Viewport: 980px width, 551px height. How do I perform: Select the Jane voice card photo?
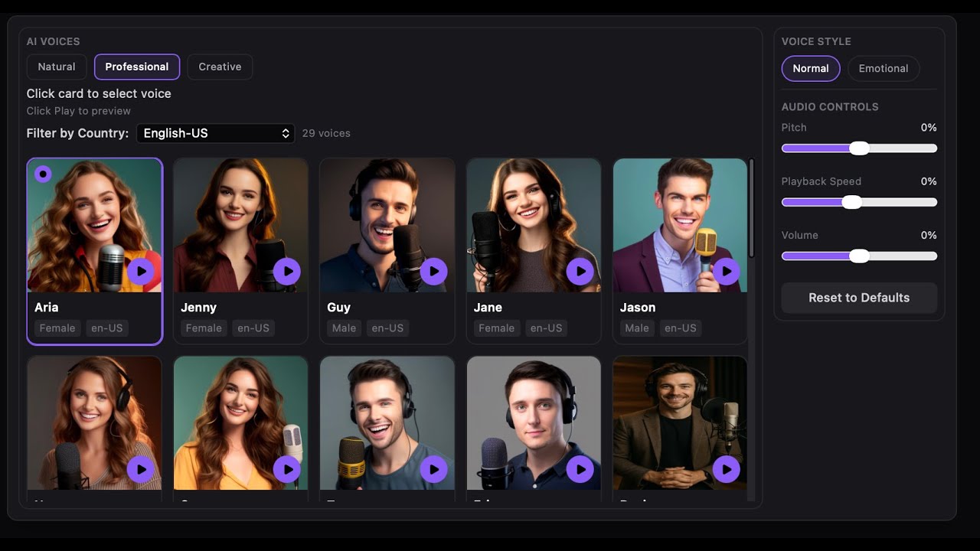pos(534,226)
